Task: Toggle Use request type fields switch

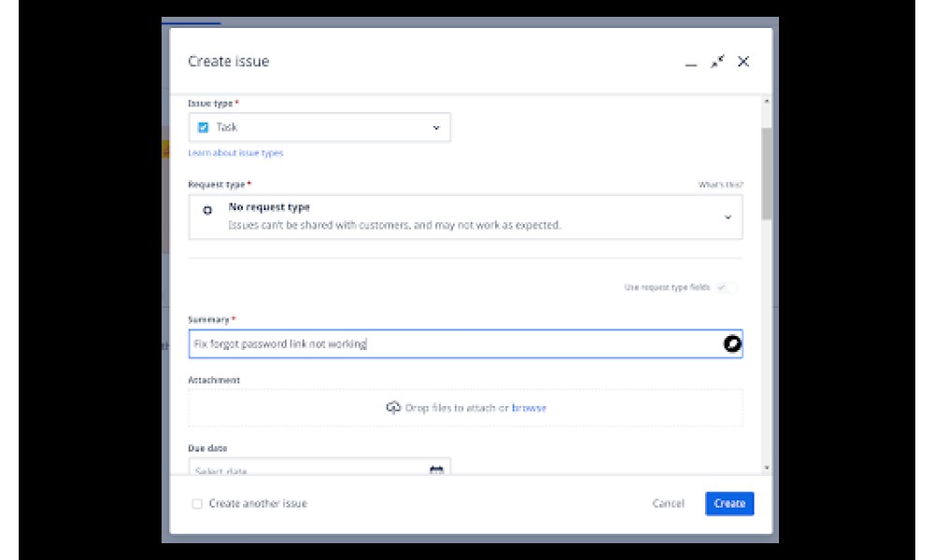Action: click(727, 287)
